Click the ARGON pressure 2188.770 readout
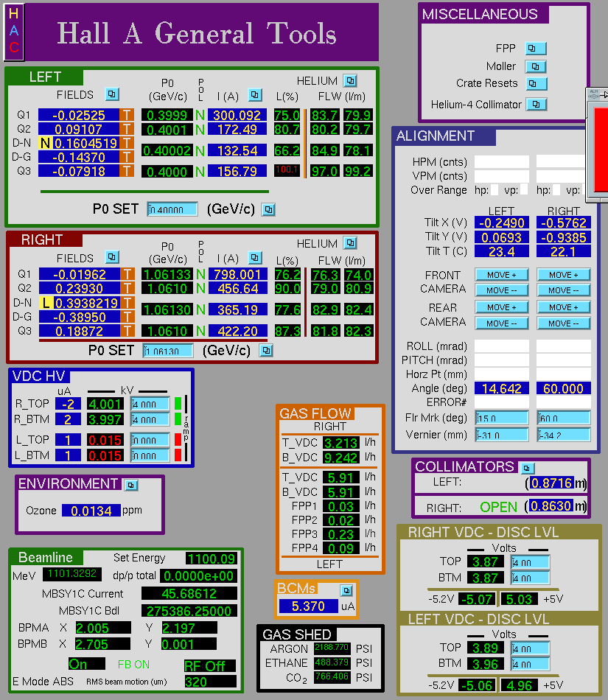 click(x=332, y=648)
